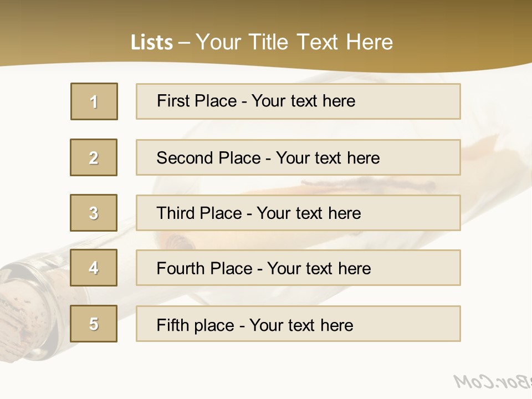The width and height of the screenshot is (532, 399).
Task: Click the number 5 square
Action: click(x=94, y=324)
